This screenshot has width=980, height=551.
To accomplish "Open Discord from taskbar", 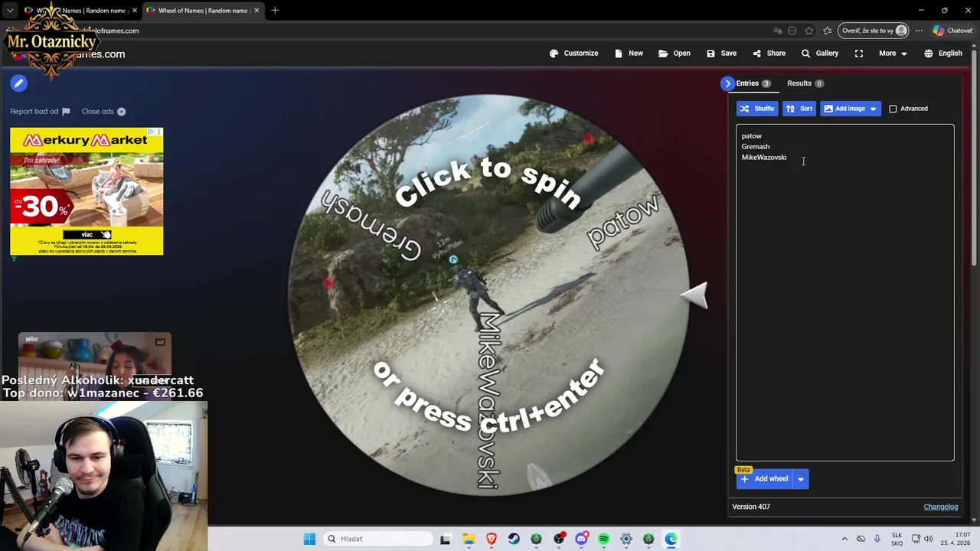I will point(581,539).
